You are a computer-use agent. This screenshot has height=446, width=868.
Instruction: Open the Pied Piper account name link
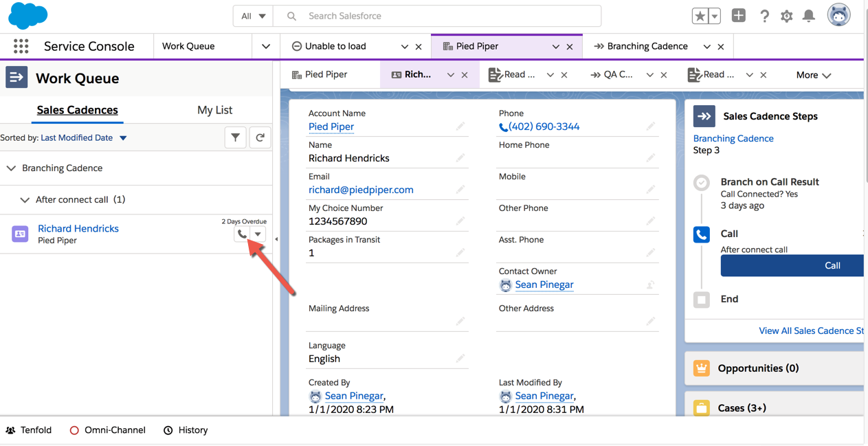pyautogui.click(x=331, y=126)
